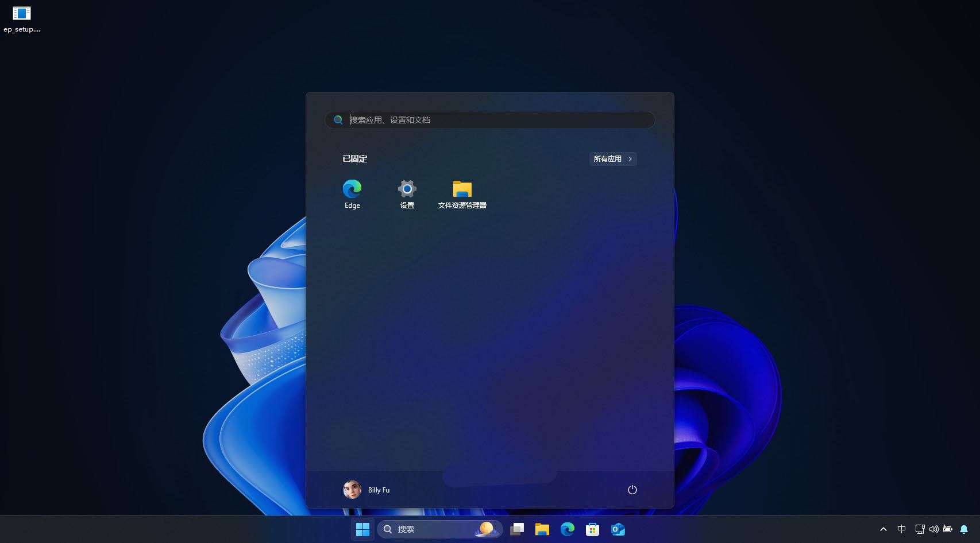The width and height of the screenshot is (980, 543).
Task: Expand 所有应用 (All apps) list
Action: 612,159
